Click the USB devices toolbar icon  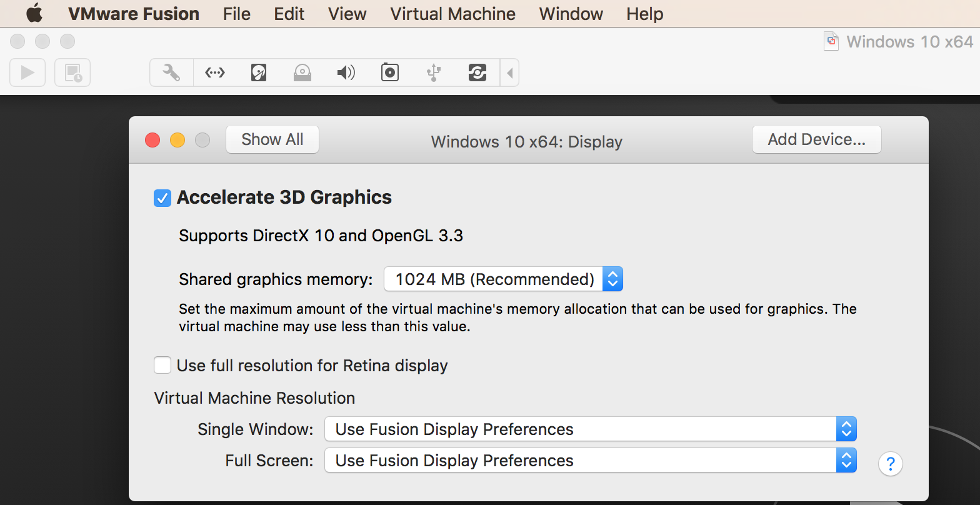tap(434, 72)
